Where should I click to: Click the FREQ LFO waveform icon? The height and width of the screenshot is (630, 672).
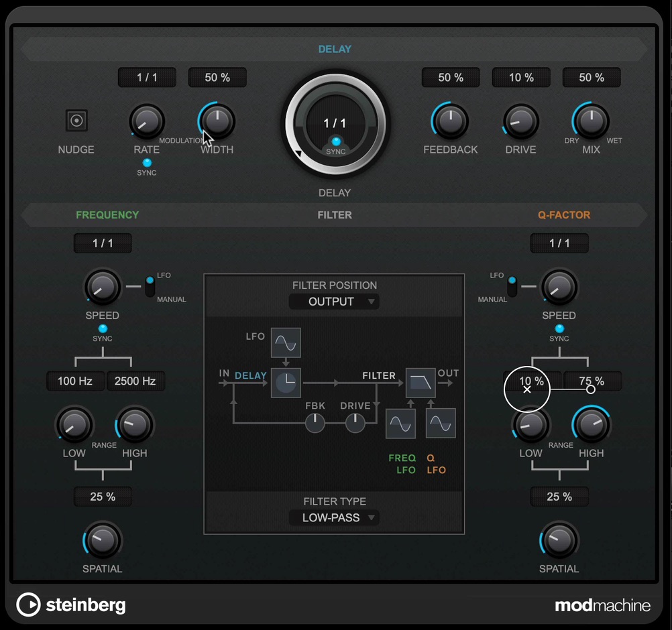pos(400,424)
